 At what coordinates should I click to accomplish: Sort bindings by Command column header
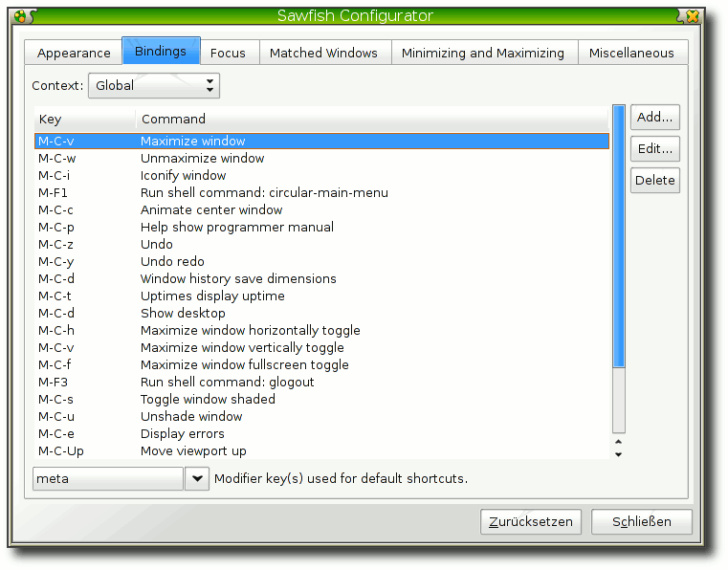pos(373,119)
